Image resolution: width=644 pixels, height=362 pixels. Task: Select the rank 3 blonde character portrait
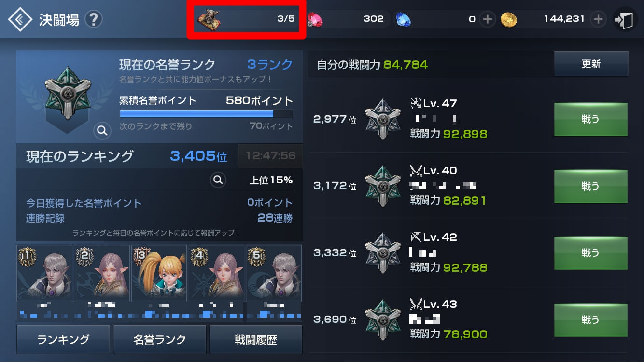(159, 274)
